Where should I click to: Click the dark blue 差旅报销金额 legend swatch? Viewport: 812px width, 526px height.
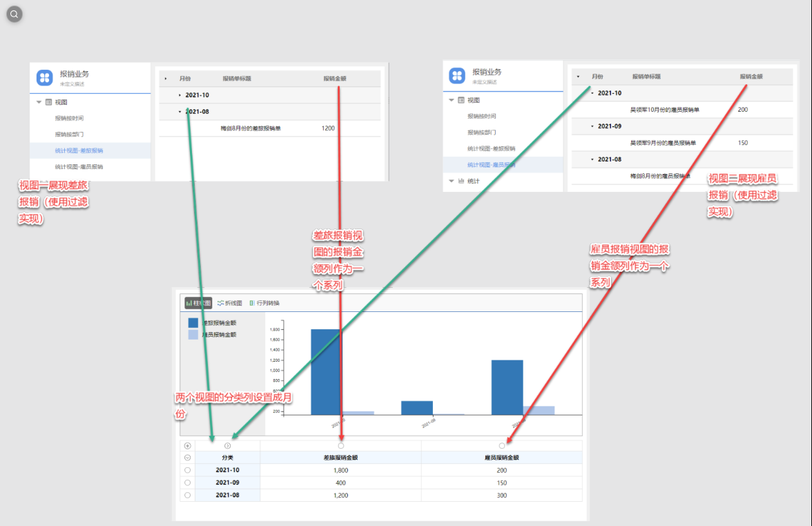(193, 322)
